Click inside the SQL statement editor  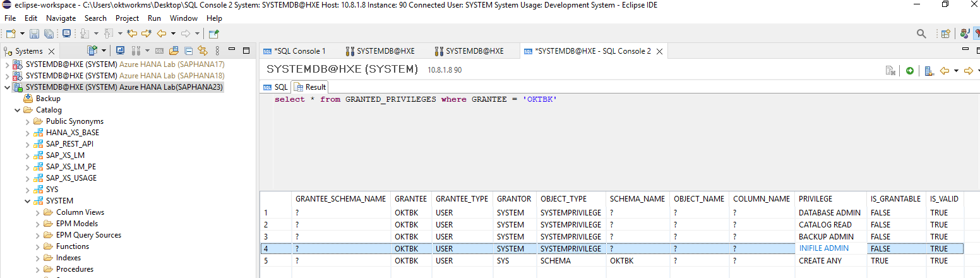click(619, 142)
